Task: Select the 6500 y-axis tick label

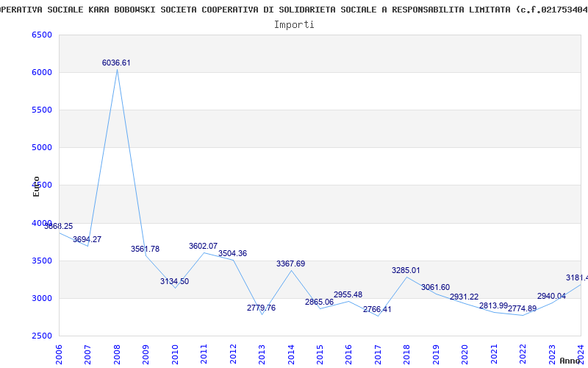Action: click(42, 35)
